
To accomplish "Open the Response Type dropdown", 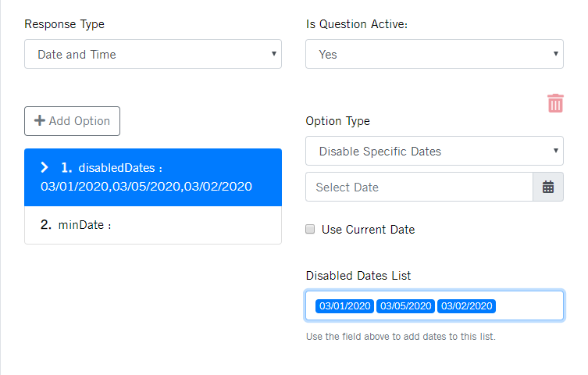I will pos(153,54).
